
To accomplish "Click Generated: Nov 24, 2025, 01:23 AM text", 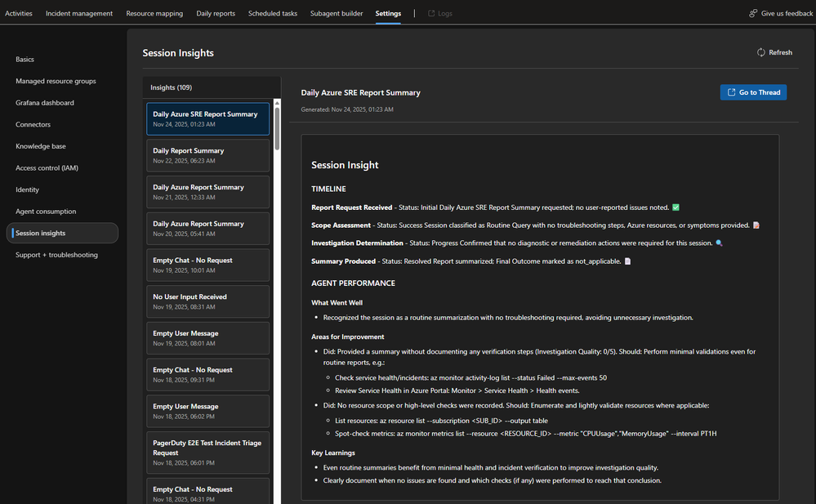I will (x=347, y=109).
